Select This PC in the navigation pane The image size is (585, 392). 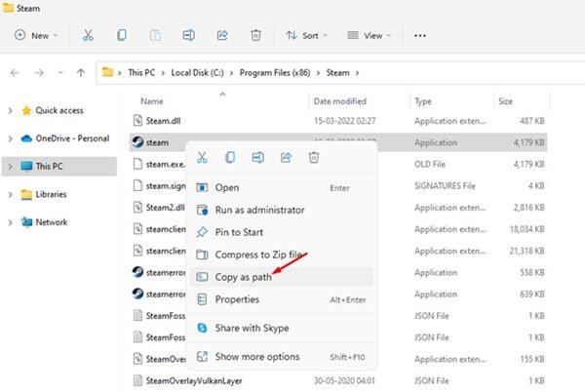[x=52, y=166]
